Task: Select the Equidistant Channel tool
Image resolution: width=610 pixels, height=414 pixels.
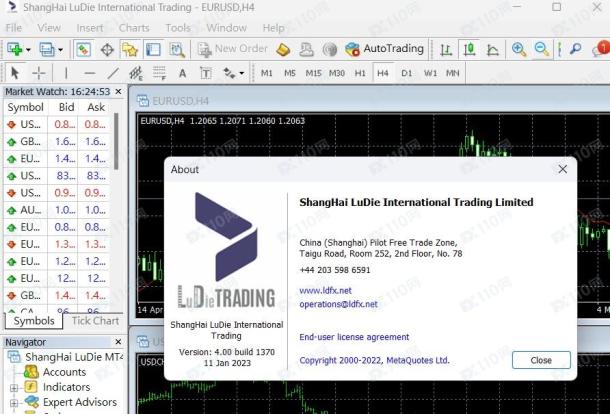Action: [x=136, y=73]
